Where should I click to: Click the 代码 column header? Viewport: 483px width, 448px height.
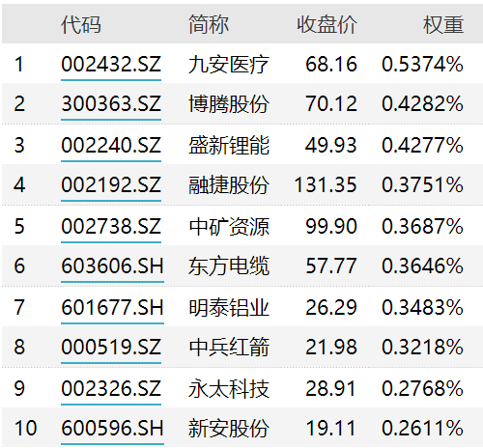pos(81,24)
